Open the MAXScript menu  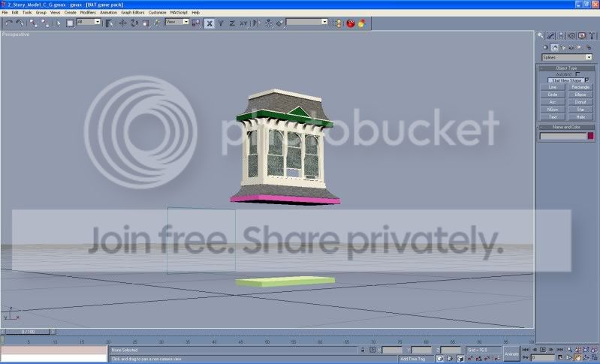pos(179,13)
